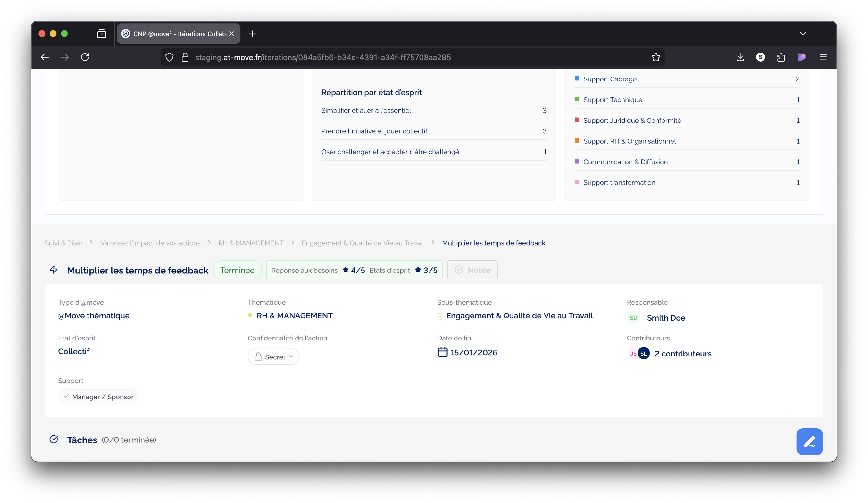Open the hamburger application menu

point(823,57)
